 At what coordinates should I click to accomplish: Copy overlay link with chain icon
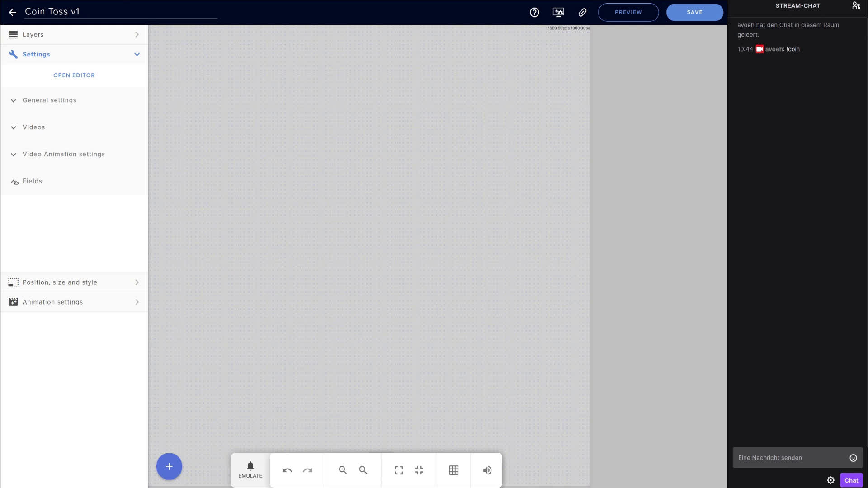pyautogui.click(x=582, y=12)
